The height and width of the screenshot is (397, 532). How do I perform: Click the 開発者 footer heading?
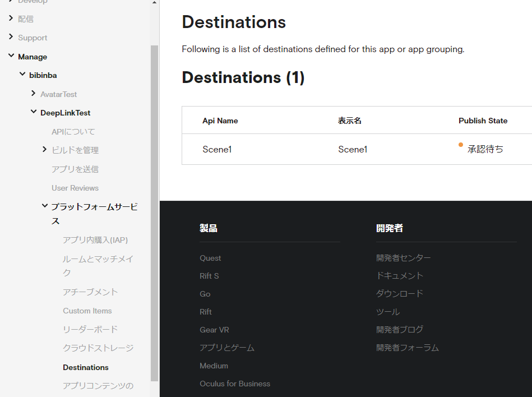[390, 228]
